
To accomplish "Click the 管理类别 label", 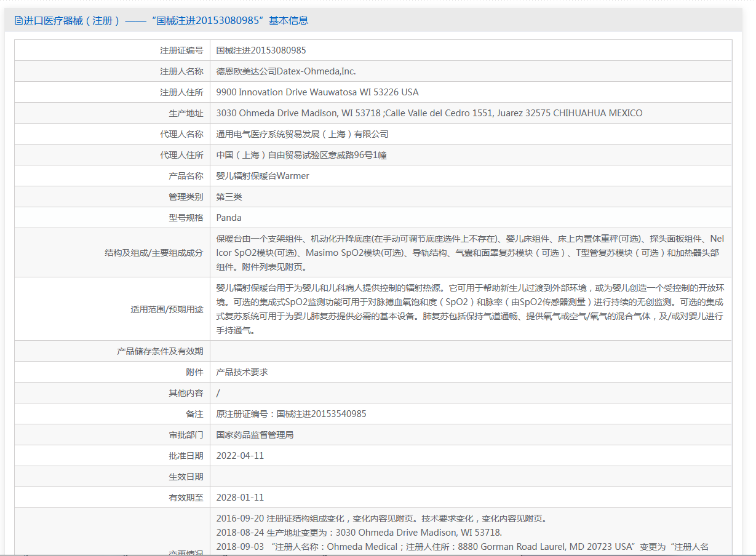I will tap(186, 197).
